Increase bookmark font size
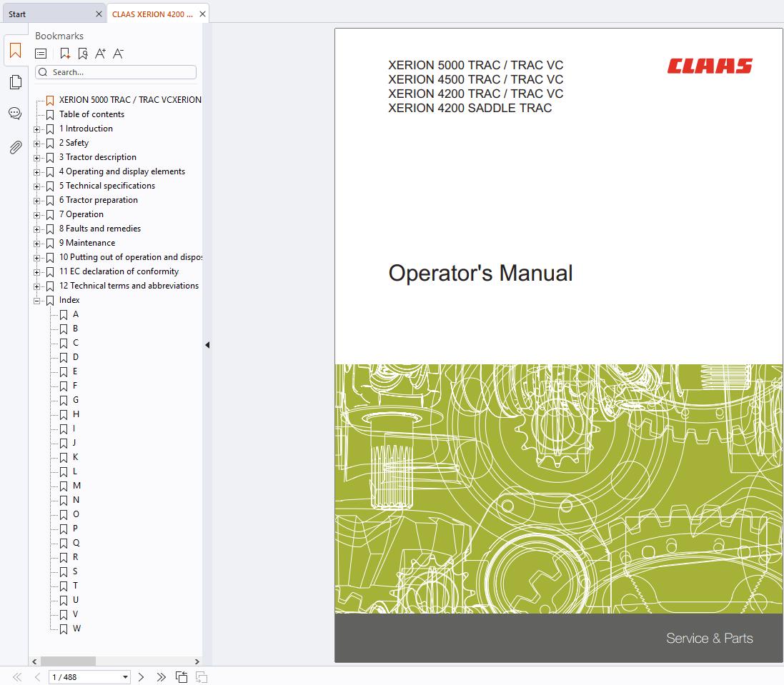The height and width of the screenshot is (685, 784). click(x=100, y=54)
